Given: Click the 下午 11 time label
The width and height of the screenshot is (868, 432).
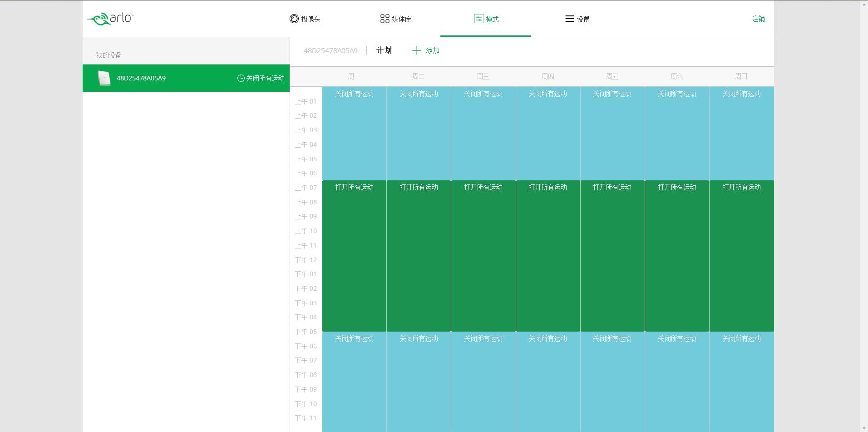Looking at the screenshot, I should pyautogui.click(x=306, y=418).
